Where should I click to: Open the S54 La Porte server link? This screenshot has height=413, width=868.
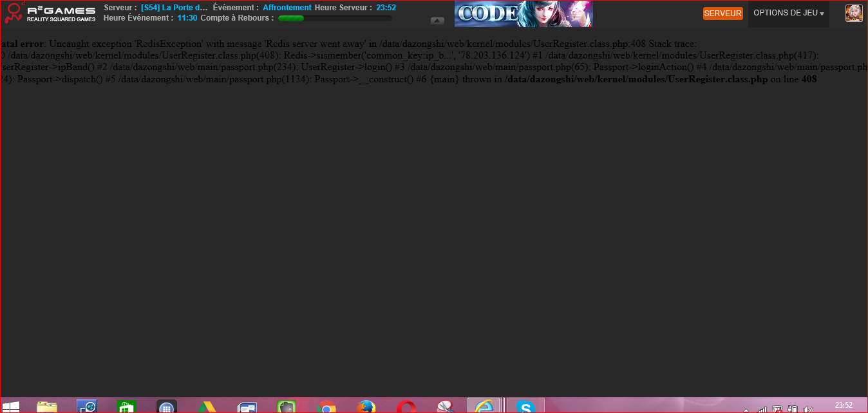click(x=175, y=8)
